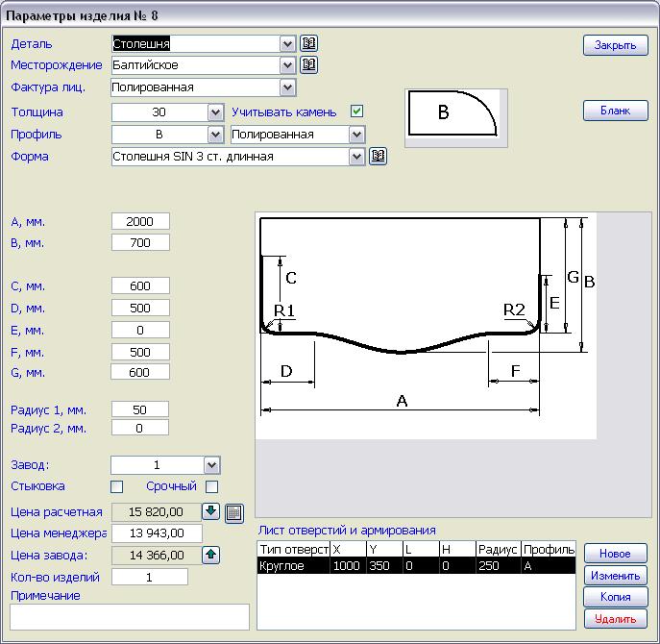Click the profile B preview thumbnail
Viewport: 660px width, 644px height.
(x=456, y=118)
